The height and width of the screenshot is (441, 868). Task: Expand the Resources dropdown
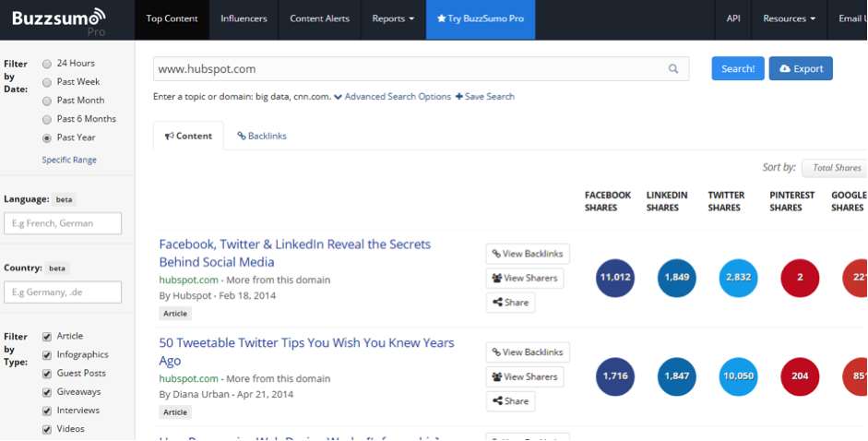[x=787, y=18]
